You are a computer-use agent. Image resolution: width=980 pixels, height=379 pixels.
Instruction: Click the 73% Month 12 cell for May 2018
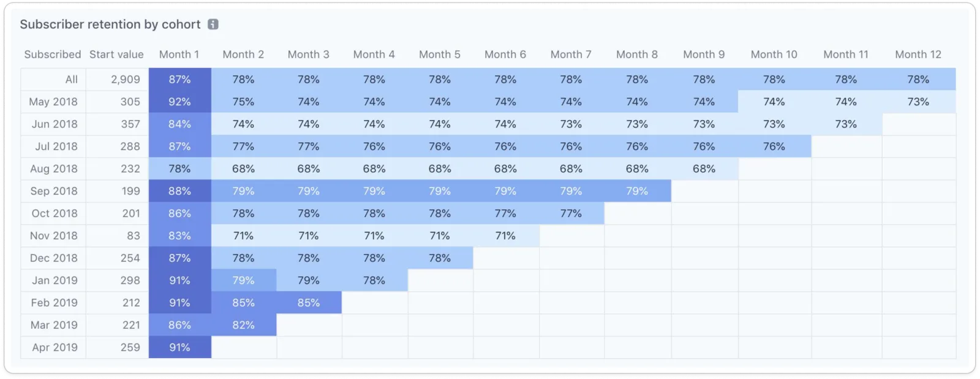[x=918, y=102]
